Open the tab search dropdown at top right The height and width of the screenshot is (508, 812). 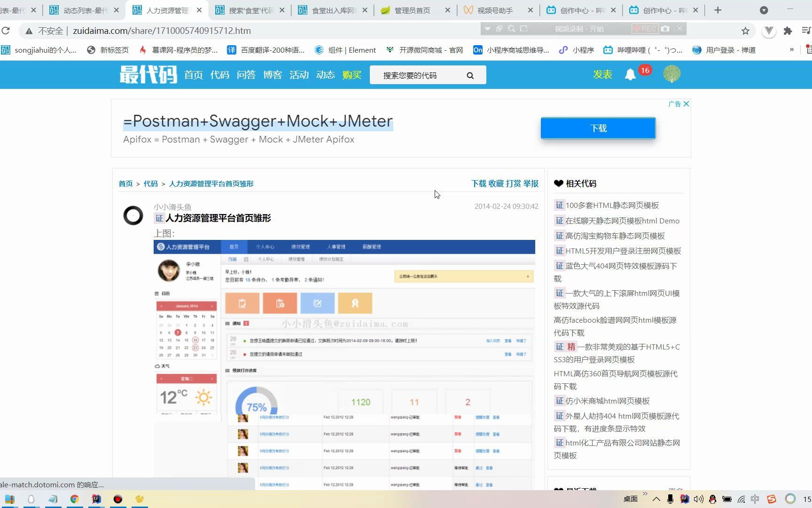click(x=764, y=10)
